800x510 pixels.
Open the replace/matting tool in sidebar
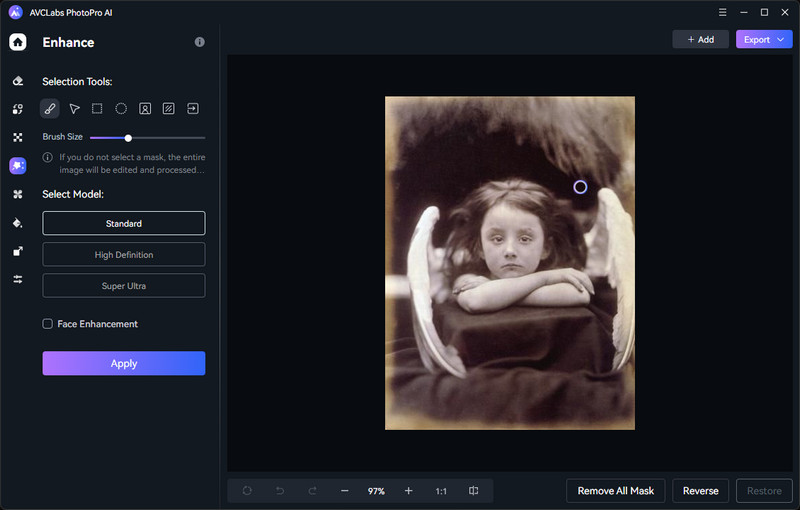point(18,109)
